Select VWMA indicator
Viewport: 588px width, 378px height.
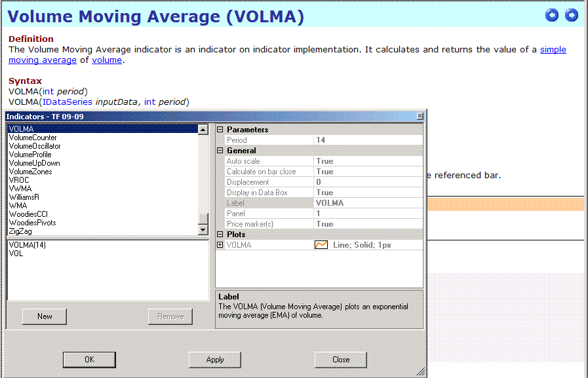(x=103, y=189)
